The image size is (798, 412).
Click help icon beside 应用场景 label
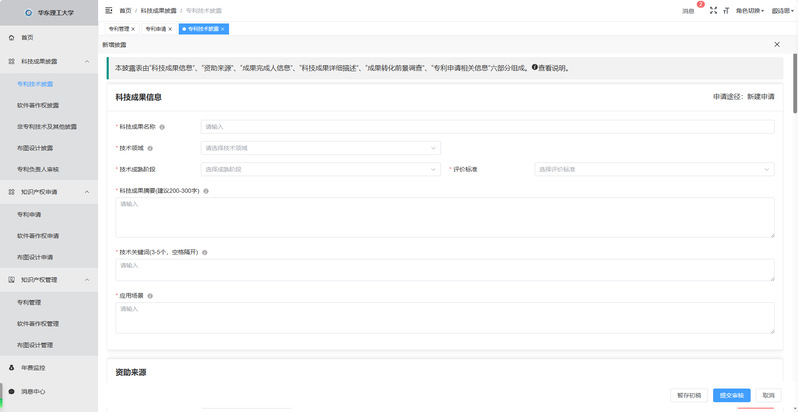pos(152,296)
